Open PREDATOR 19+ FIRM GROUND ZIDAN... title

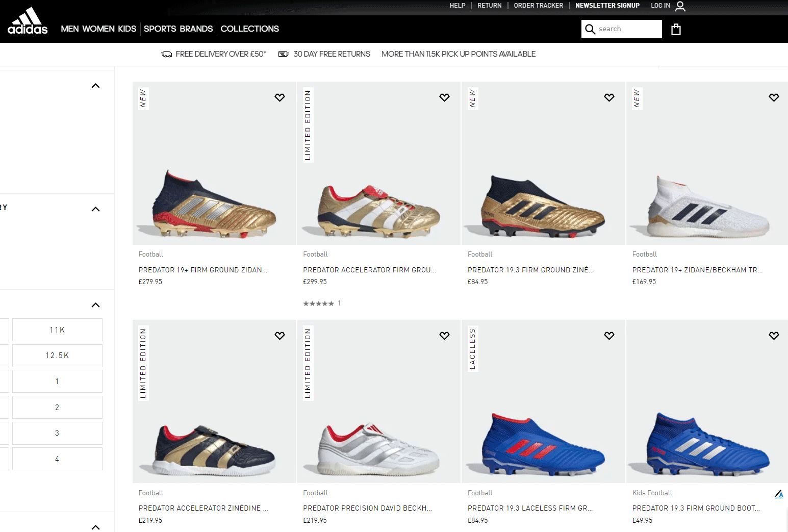[203, 270]
